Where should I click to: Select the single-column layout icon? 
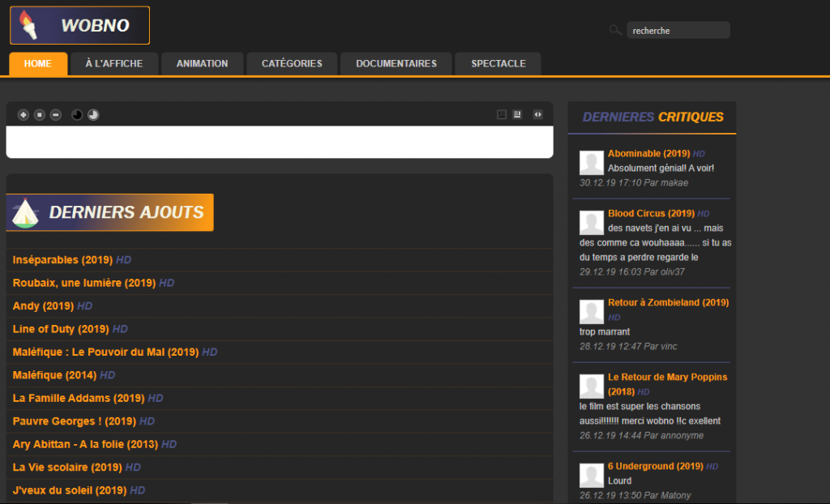[502, 114]
